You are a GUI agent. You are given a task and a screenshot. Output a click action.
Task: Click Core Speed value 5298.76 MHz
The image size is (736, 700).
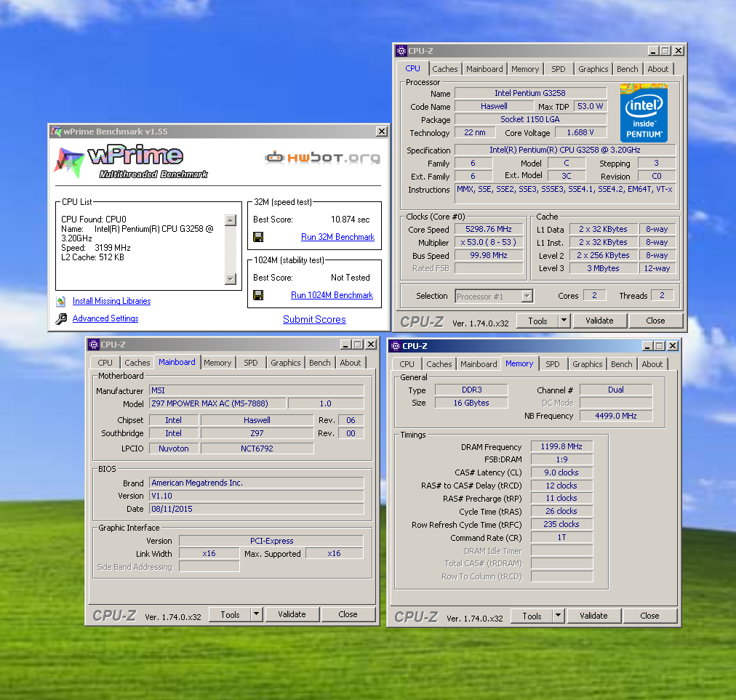(489, 230)
